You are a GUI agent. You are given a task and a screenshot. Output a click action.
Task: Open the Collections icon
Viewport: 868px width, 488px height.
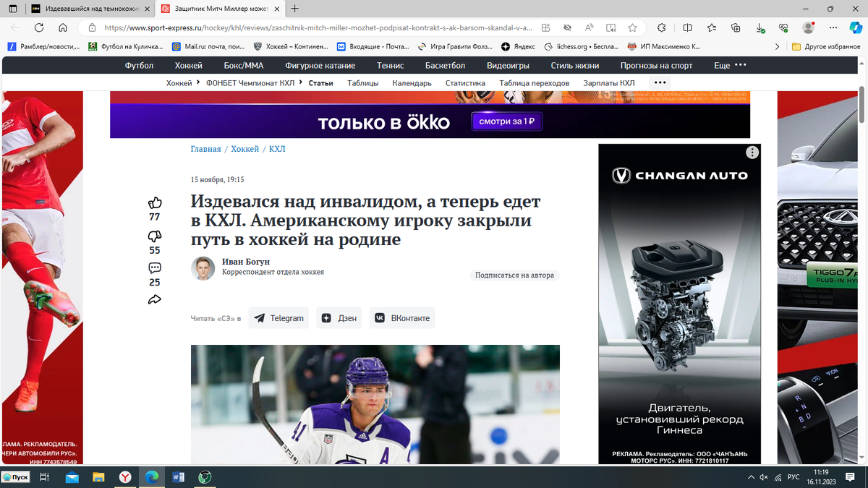click(736, 27)
